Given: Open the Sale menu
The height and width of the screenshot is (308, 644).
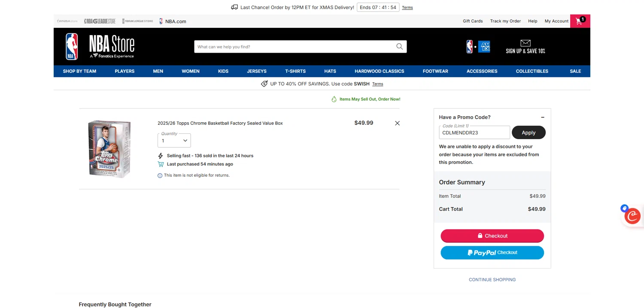Looking at the screenshot, I should click(575, 71).
